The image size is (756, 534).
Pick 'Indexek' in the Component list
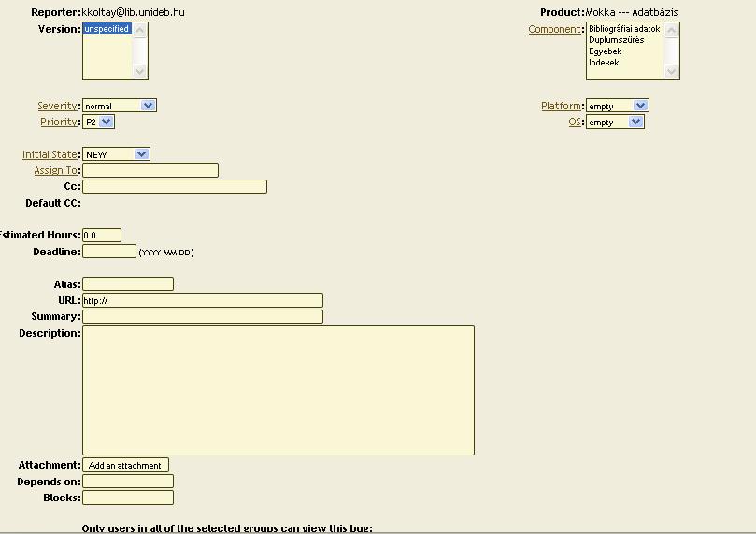[x=604, y=63]
